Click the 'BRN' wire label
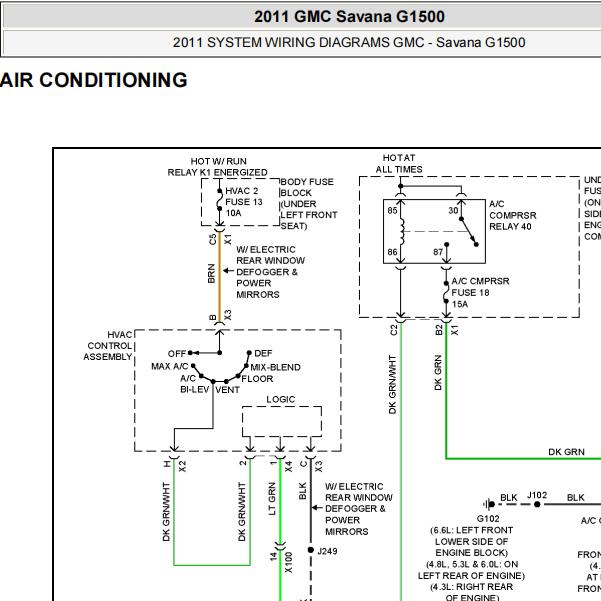 point(211,273)
